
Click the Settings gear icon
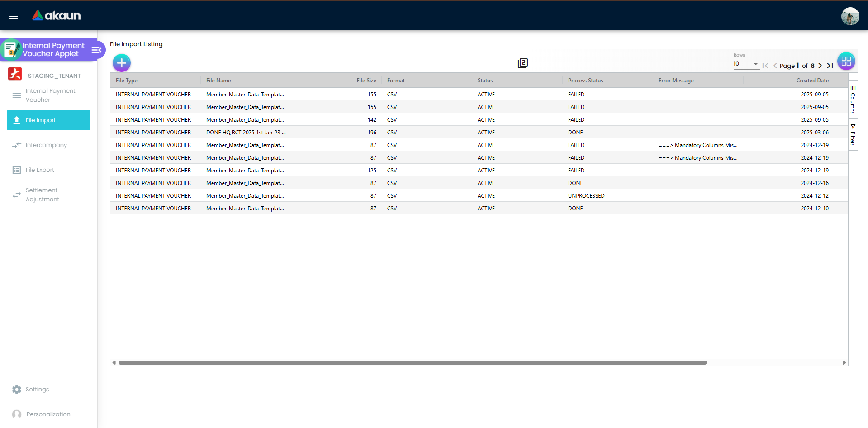[17, 389]
